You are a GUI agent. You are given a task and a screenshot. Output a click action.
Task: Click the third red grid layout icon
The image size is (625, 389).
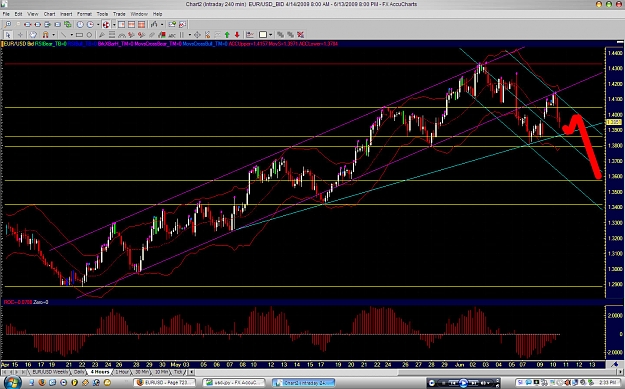141,24
